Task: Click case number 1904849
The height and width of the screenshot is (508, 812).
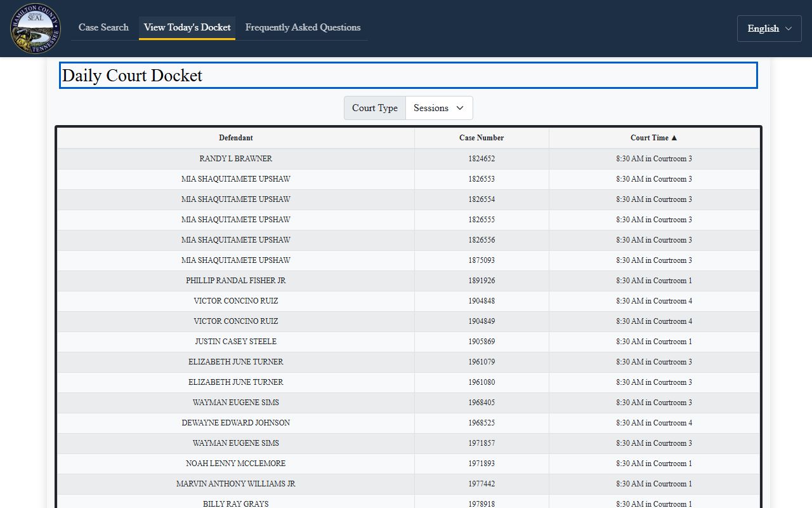Action: click(481, 321)
